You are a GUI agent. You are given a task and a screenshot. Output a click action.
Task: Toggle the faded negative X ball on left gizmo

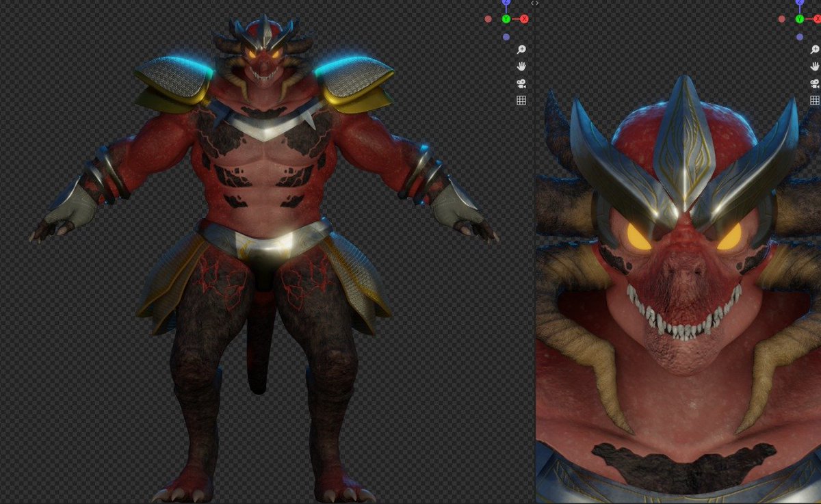pos(488,18)
